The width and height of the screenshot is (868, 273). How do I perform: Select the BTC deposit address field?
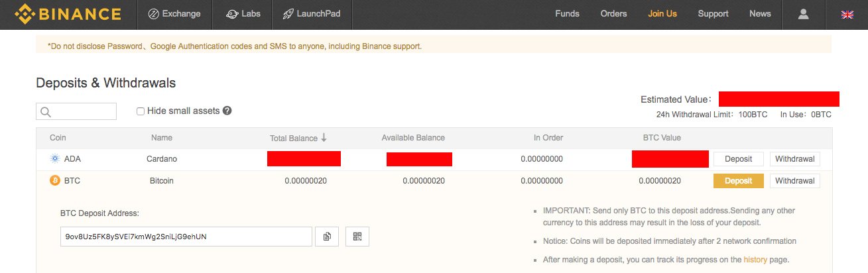[186, 237]
